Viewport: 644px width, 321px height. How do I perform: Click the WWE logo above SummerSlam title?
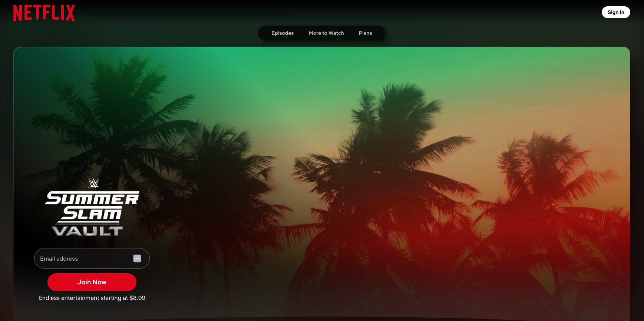(x=93, y=183)
